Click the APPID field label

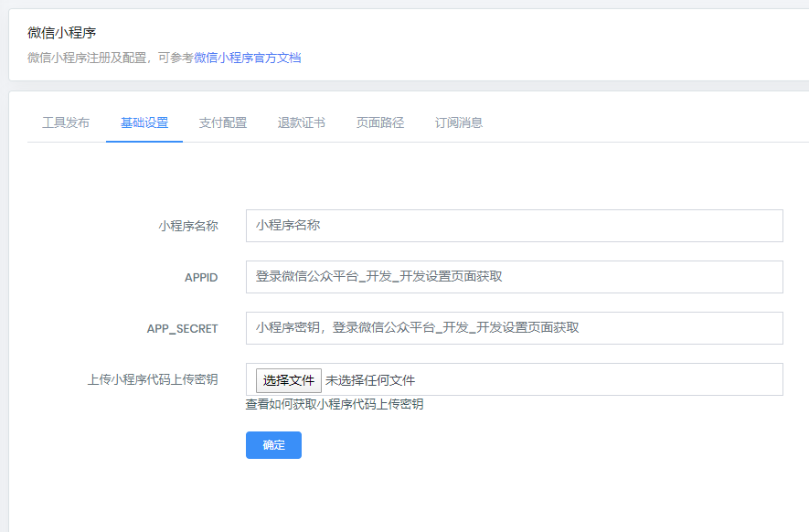coord(200,277)
